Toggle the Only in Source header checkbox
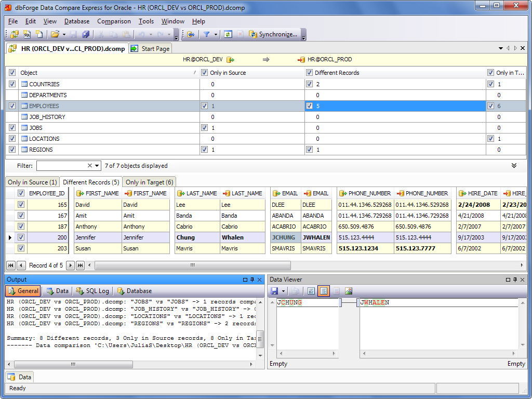 pyautogui.click(x=204, y=73)
